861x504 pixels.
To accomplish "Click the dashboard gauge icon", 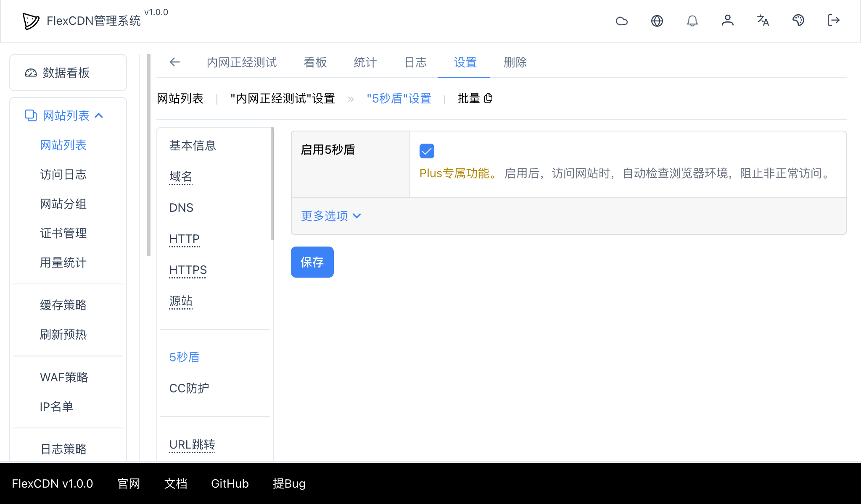I will [x=31, y=73].
